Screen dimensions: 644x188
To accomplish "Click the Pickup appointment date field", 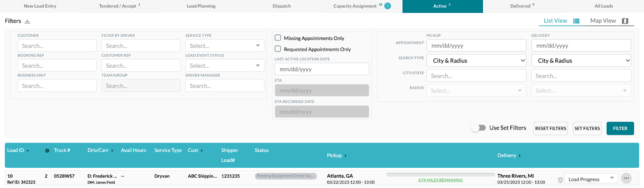I will (477, 46).
